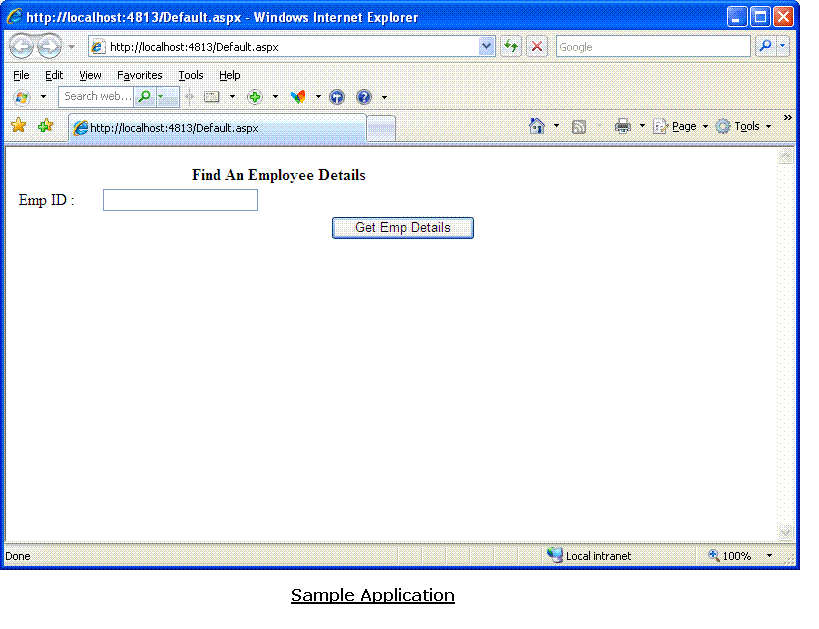Click the Search web toolbar text field
Image resolution: width=819 pixels, height=629 pixels.
click(96, 97)
